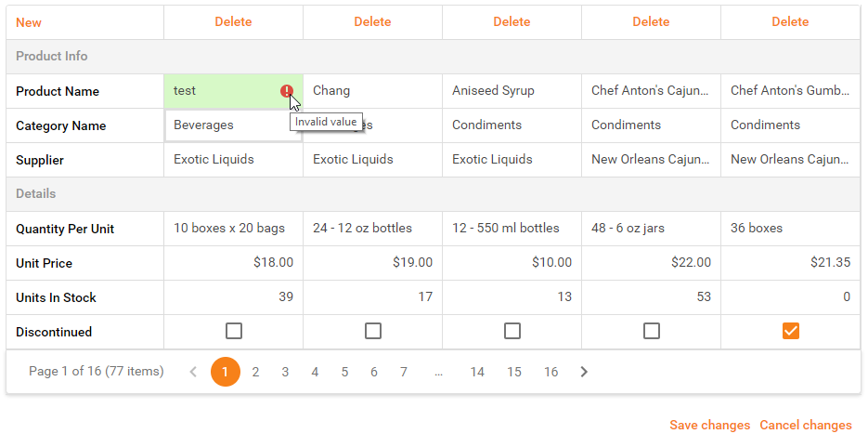The height and width of the screenshot is (434, 868).
Task: Delete the Aniseed Syrup record
Action: coord(512,22)
